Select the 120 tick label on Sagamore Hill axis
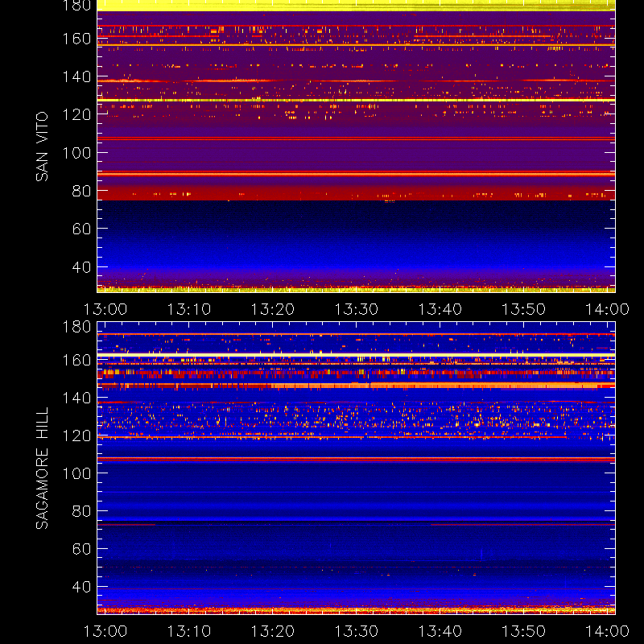The image size is (644, 644). click(76, 436)
